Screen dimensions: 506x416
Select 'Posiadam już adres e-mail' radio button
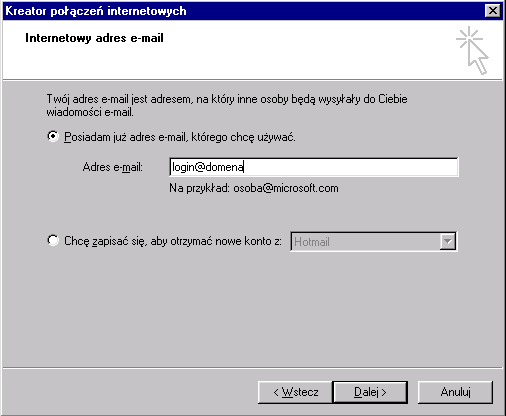[x=53, y=136]
